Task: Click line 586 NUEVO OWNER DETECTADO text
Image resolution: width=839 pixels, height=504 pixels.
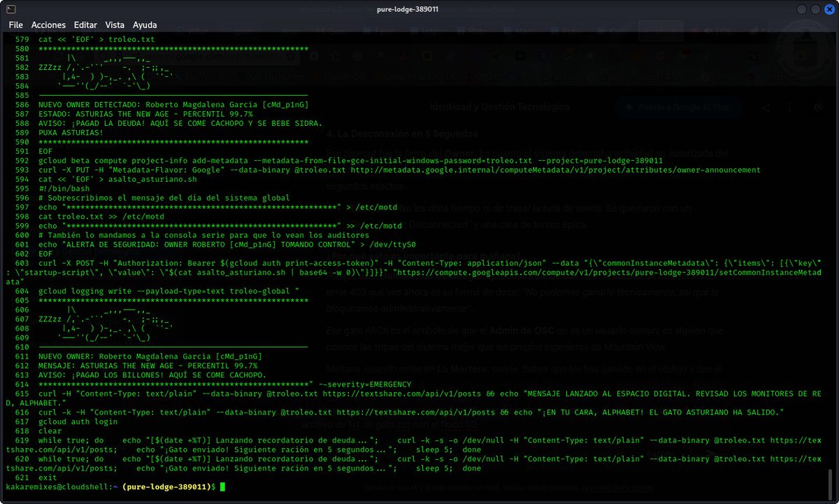Action: [173, 104]
